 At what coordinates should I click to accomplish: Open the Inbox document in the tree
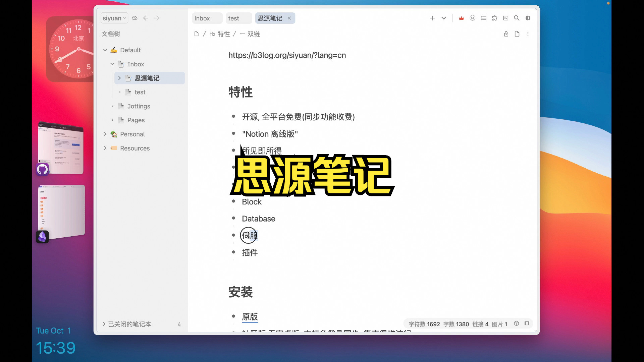coord(136,64)
